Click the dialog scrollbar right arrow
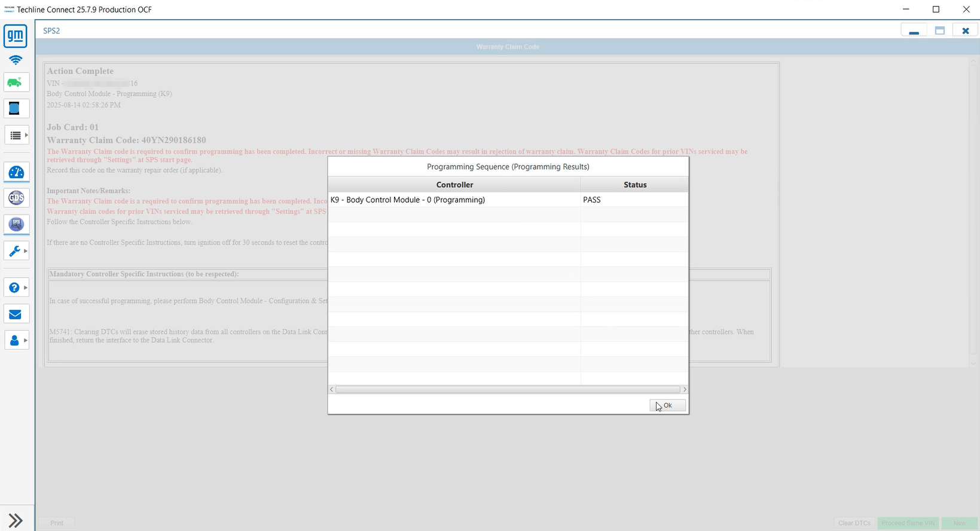The image size is (980, 531). point(685,389)
